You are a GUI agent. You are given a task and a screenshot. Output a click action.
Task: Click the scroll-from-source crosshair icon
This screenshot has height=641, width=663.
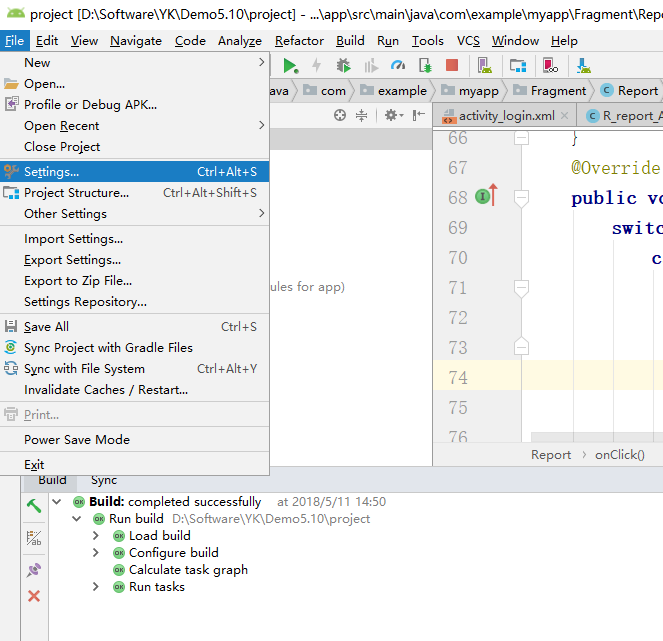click(340, 115)
